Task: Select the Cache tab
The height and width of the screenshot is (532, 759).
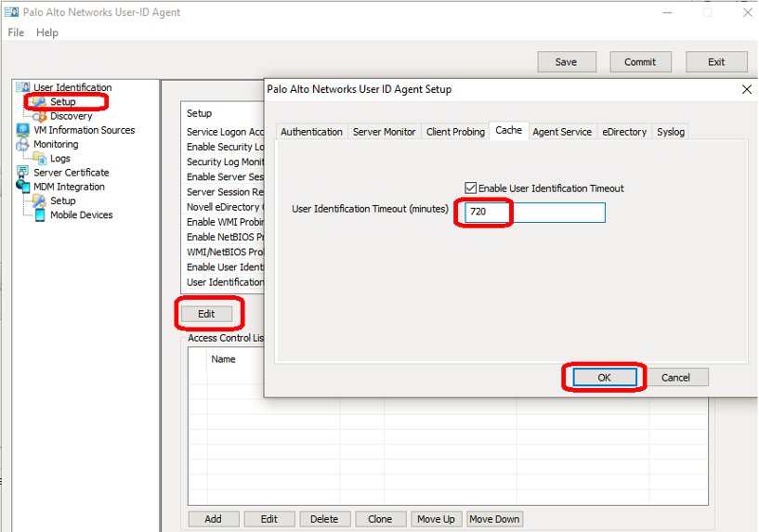Action: 509,130
